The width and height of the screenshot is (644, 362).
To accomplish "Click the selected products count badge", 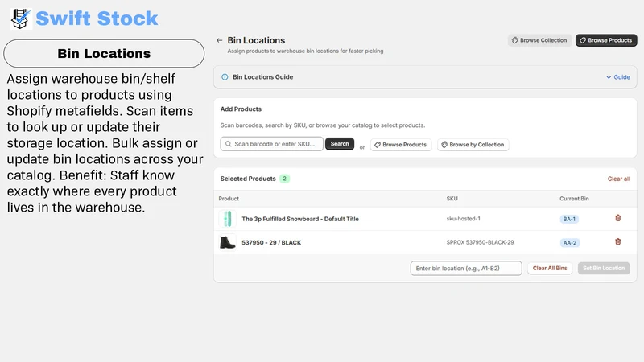I will point(284,179).
